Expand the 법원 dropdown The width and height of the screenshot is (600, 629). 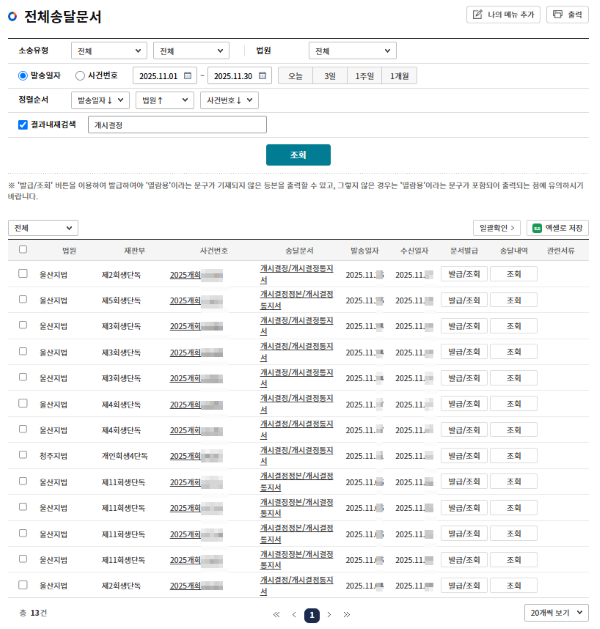(352, 51)
